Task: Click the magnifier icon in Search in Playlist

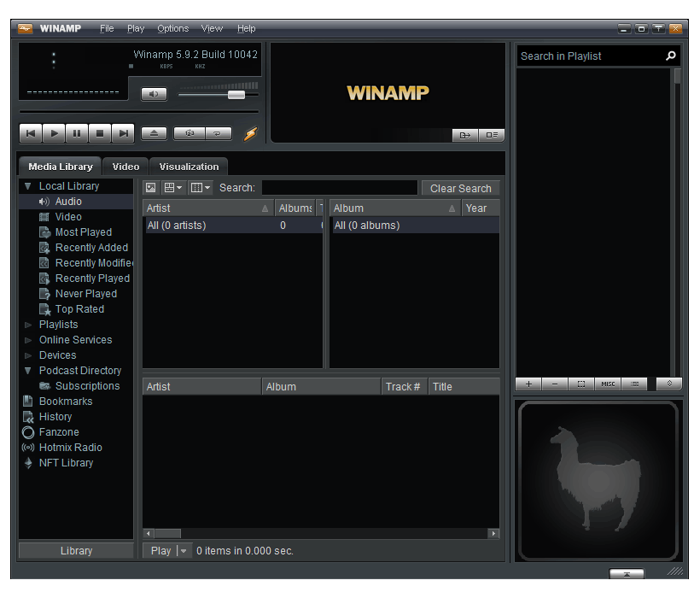Action: 671,56
